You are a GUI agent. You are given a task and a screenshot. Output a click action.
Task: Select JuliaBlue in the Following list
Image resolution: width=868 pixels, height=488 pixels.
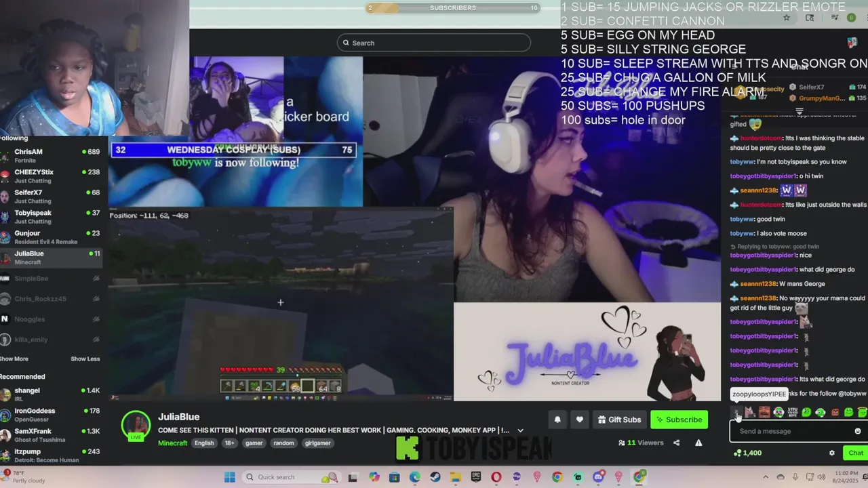[51, 258]
